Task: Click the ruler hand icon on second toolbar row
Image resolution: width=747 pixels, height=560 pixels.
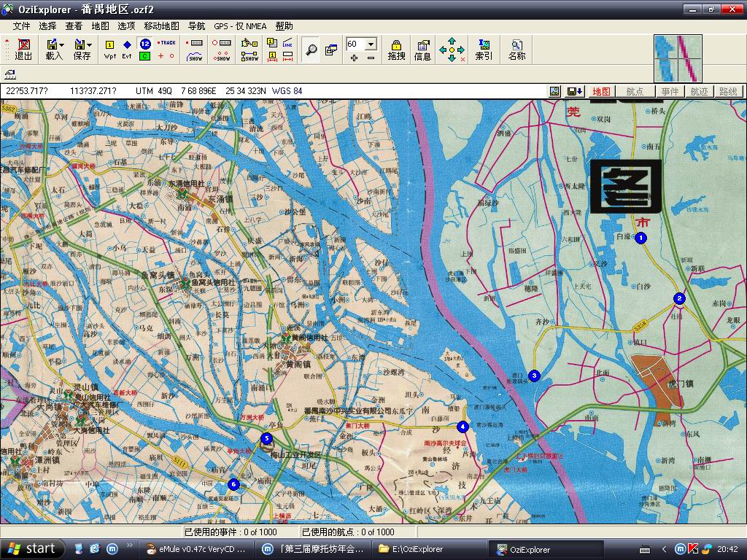Action: coord(10,74)
